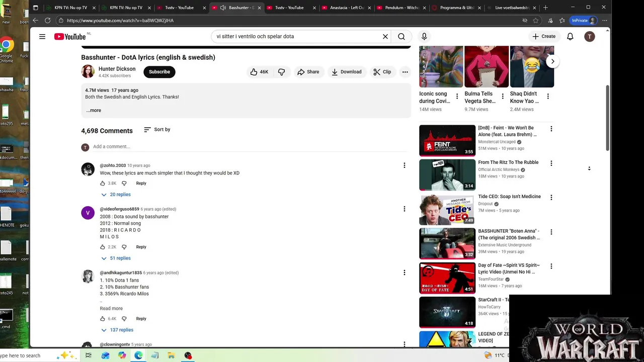644x362 pixels.
Task: Mute the Basshunter tab audio icon
Action: (223, 8)
